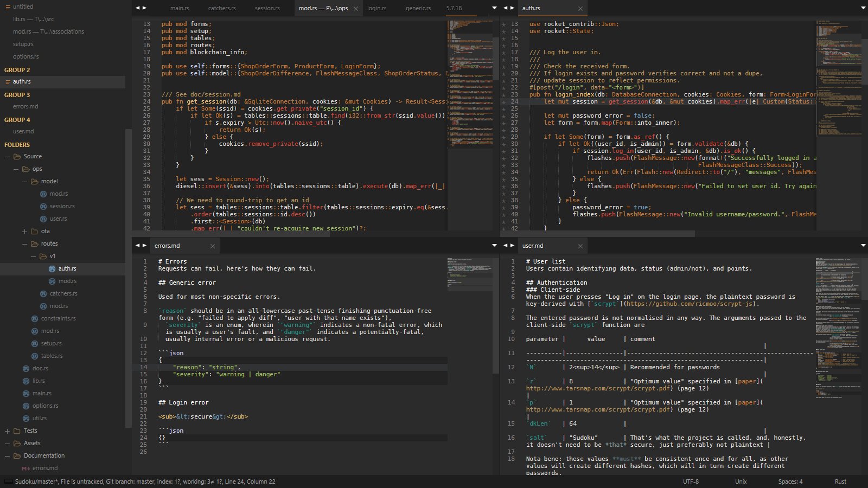The image size is (868, 488).
Task: Click the file icon beside util.rs
Action: coord(26,418)
